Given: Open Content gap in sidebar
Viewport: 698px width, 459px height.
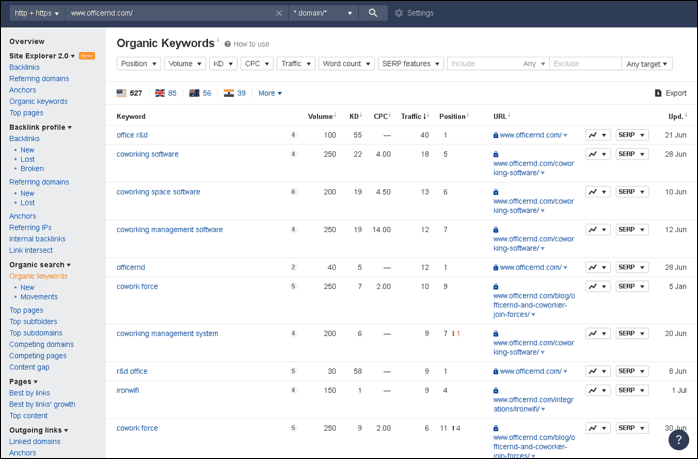Looking at the screenshot, I should click(29, 367).
